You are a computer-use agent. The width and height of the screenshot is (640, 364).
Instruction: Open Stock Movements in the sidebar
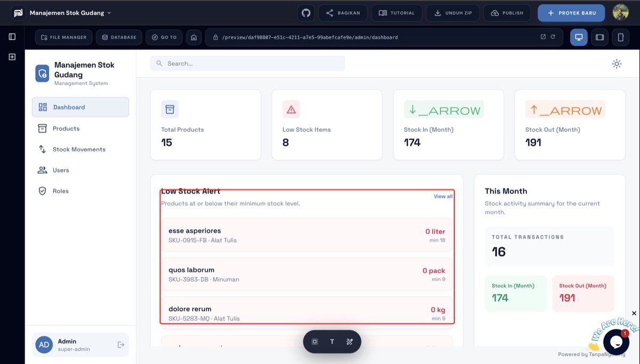[x=81, y=149]
